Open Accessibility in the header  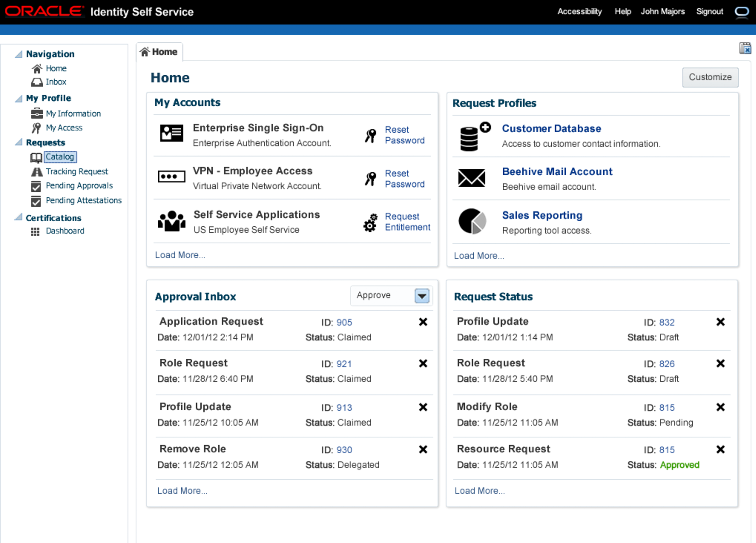580,11
